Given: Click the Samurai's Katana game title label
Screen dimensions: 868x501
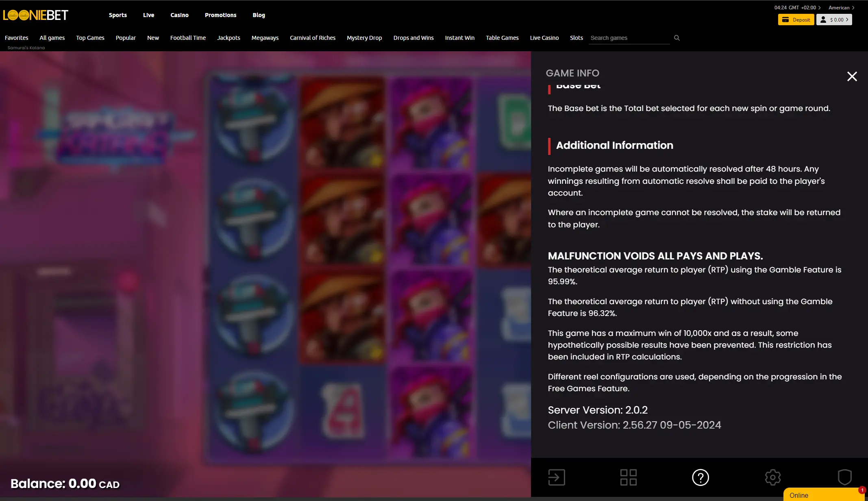Looking at the screenshot, I should (26, 48).
